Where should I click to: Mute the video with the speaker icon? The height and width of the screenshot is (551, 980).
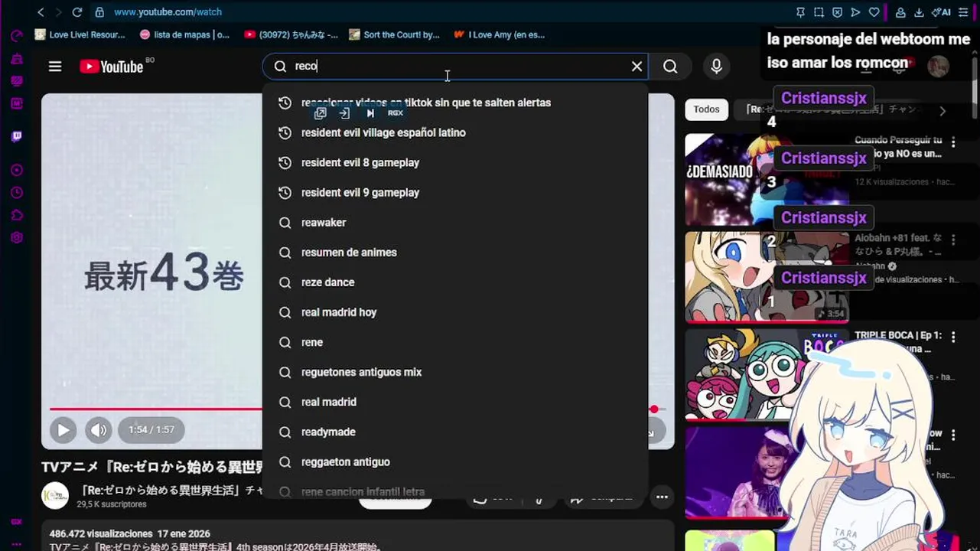pyautogui.click(x=99, y=430)
